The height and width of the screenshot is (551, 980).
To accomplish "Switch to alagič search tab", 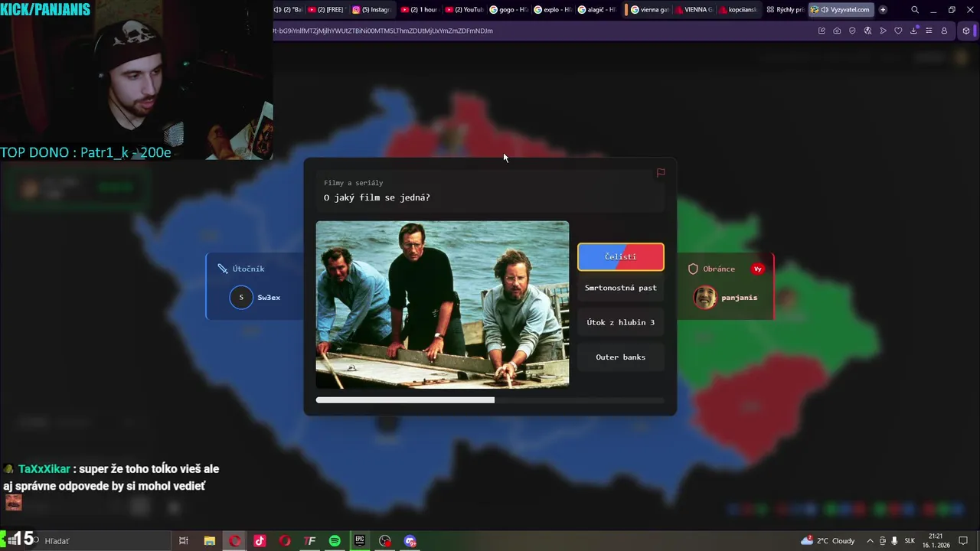I will [x=597, y=10].
